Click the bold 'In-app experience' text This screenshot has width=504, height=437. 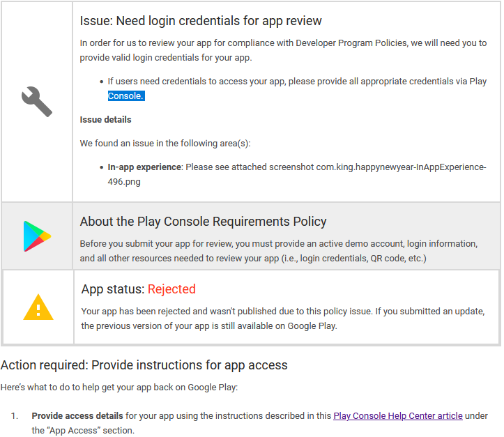click(144, 167)
